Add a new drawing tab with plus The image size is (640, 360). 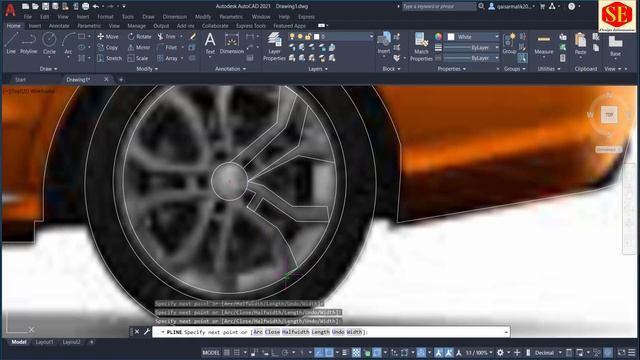tap(121, 79)
